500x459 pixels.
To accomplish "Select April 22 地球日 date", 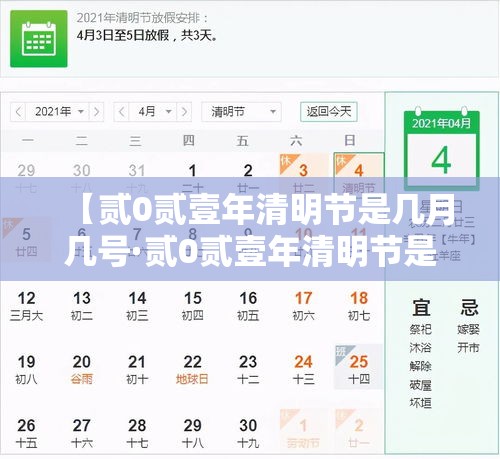I will click(192, 369).
